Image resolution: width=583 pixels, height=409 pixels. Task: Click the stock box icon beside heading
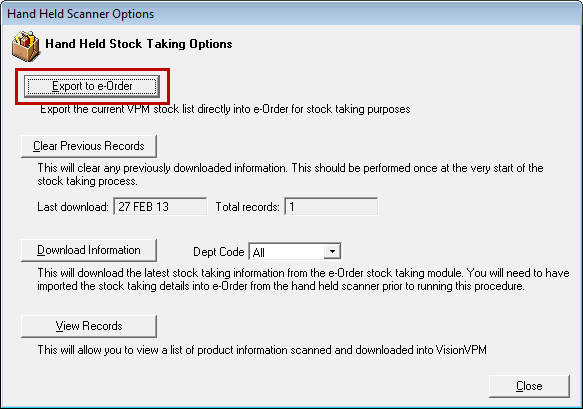(x=26, y=46)
